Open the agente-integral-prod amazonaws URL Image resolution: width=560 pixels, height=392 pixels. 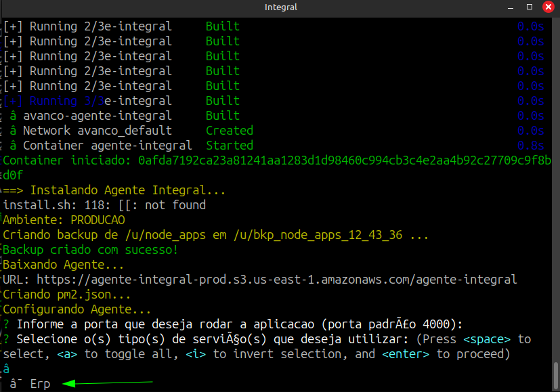click(276, 279)
